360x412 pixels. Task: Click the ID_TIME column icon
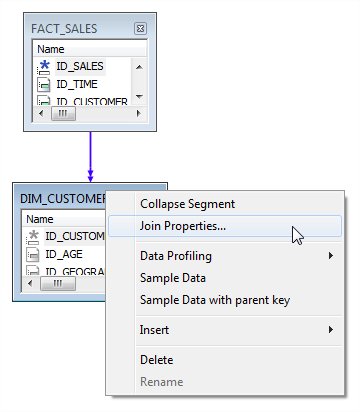[x=44, y=85]
